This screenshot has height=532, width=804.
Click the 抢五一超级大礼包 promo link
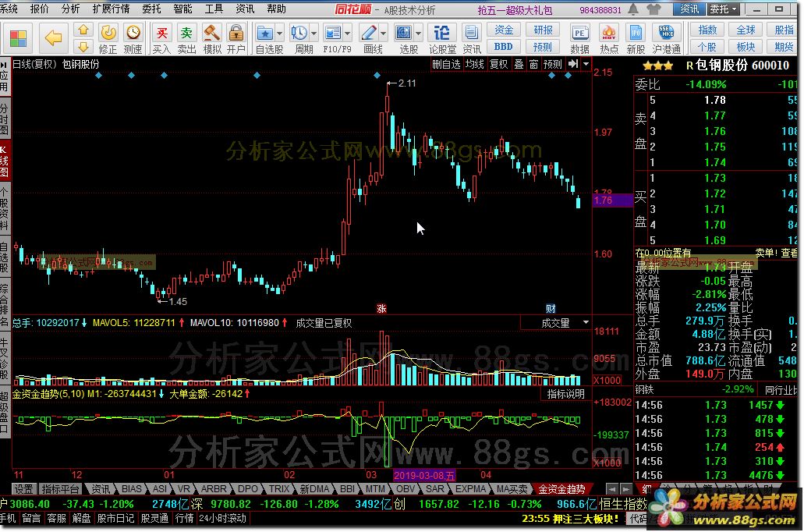(x=515, y=9)
